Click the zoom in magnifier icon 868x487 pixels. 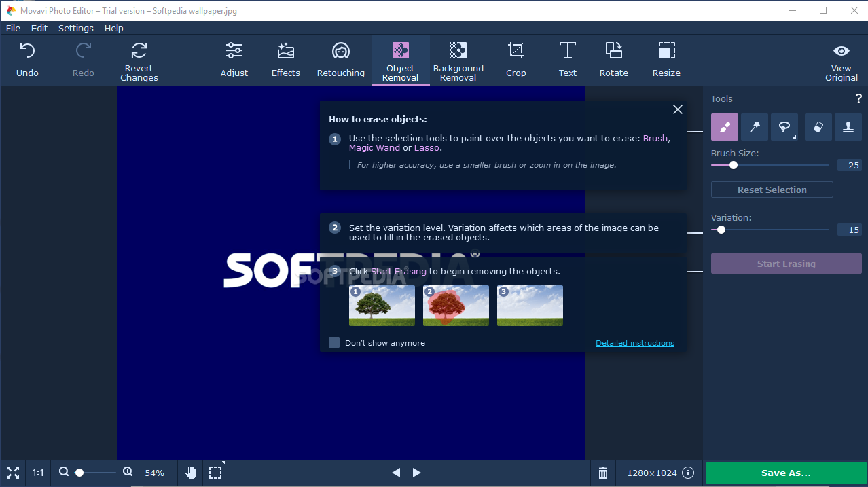click(128, 472)
